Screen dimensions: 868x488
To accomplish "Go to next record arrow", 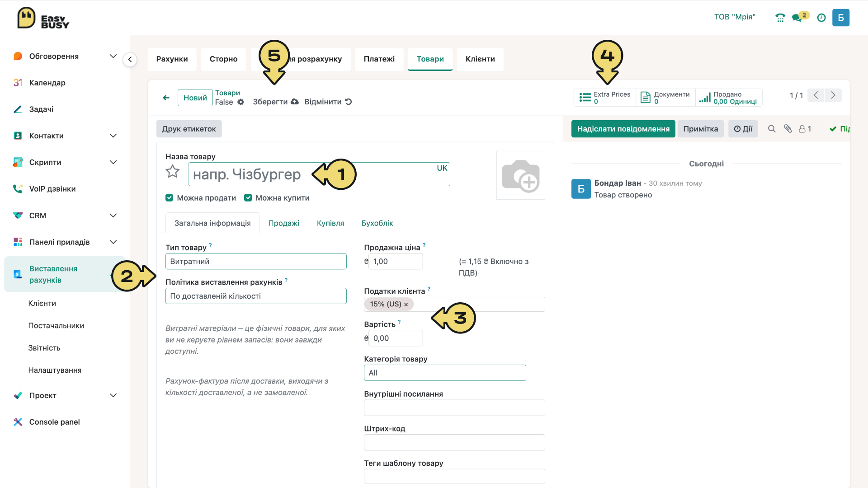I will click(833, 95).
